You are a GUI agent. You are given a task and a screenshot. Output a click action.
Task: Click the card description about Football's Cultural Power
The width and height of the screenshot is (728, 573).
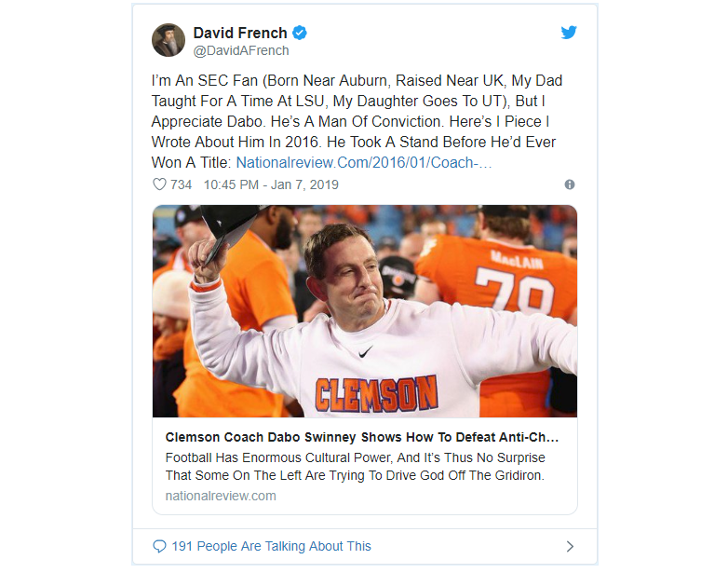tap(355, 467)
